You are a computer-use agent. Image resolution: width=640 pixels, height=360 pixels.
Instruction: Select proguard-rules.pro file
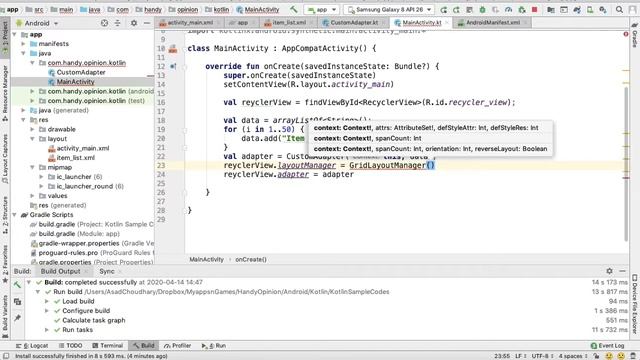coord(91,253)
